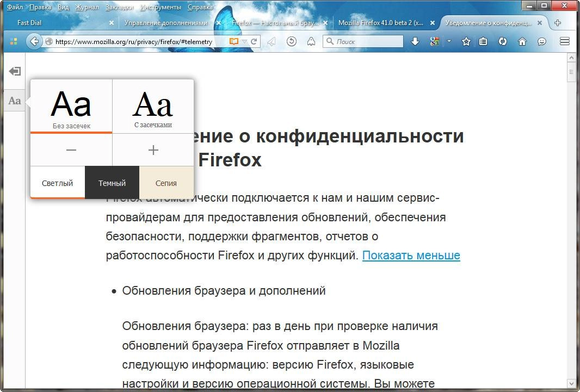Screen dimensions: 580x392
Task: Click the circular restore arrow icon
Action: [292, 41]
